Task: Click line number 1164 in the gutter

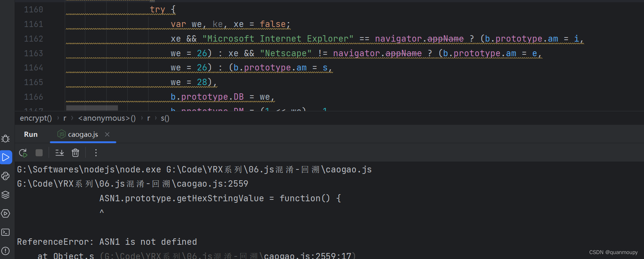Action: [34, 67]
